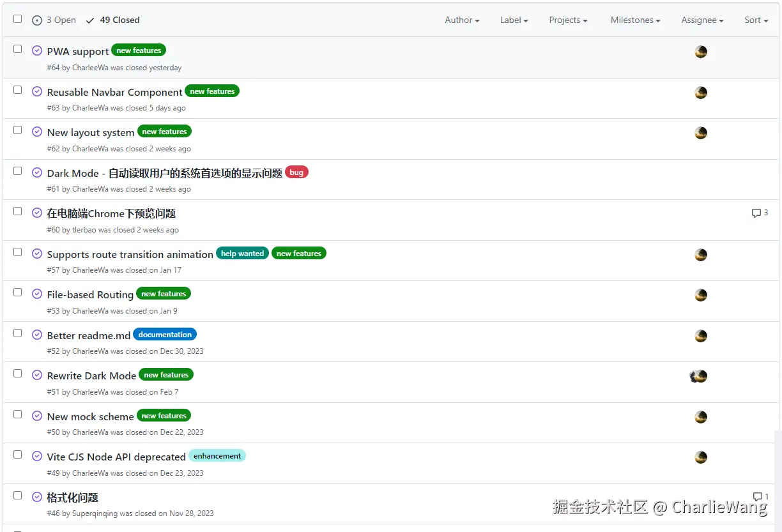782x532 pixels.
Task: Click the closed status icon beside PWA support
Action: [x=37, y=51]
